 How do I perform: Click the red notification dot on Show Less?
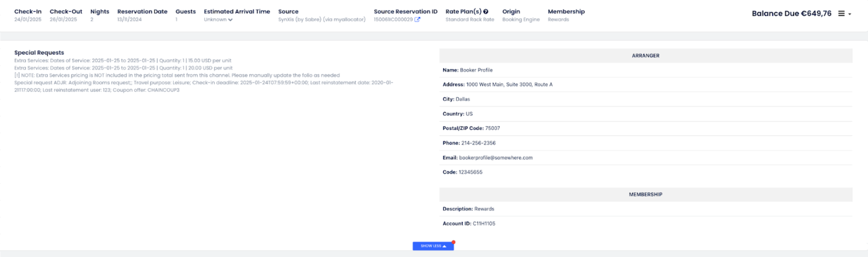pyautogui.click(x=453, y=242)
